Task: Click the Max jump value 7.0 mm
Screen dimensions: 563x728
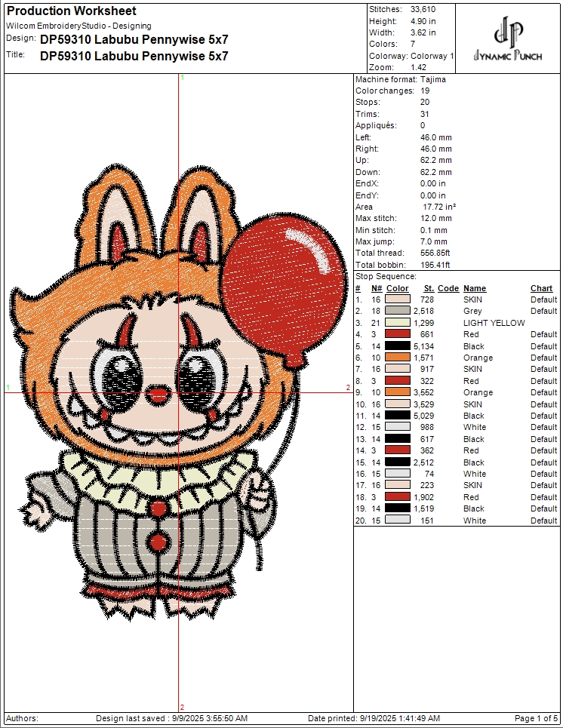Action: coord(434,241)
